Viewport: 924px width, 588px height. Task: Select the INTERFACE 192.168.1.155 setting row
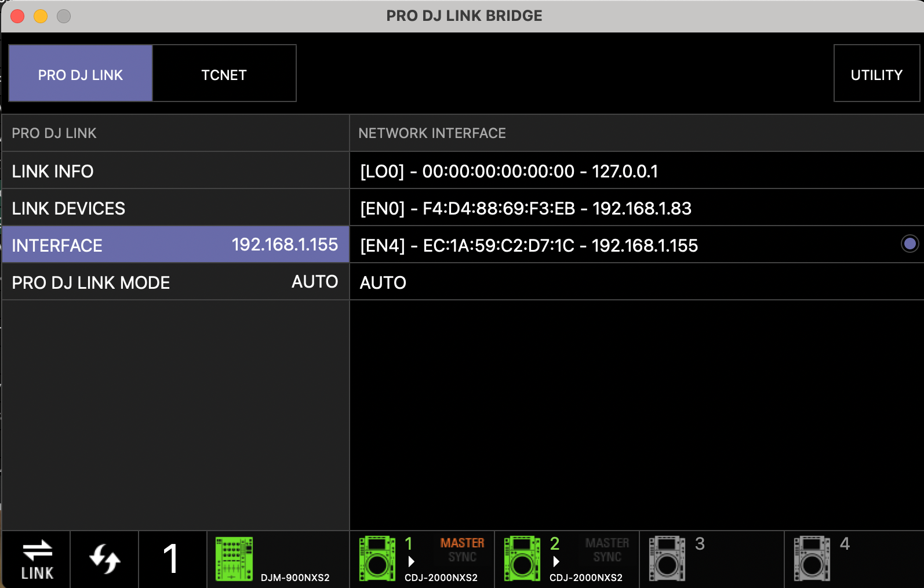175,245
